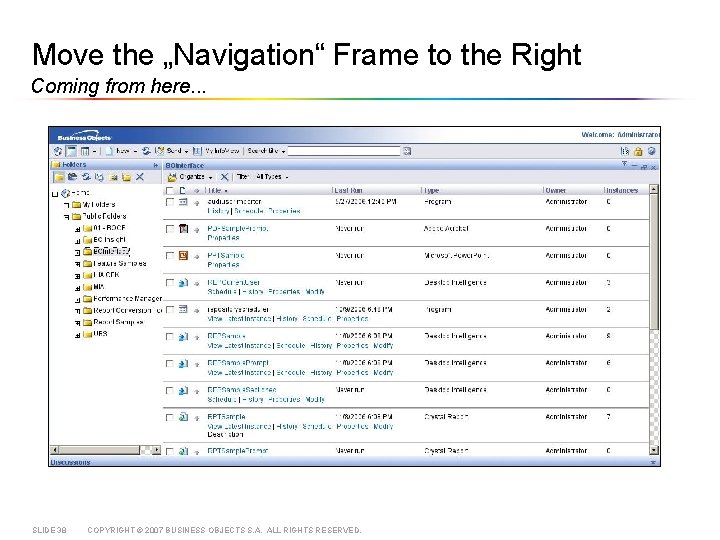Click vertical scrollbar thumb of document list
Viewport: 720px width, 540px height.
654,262
